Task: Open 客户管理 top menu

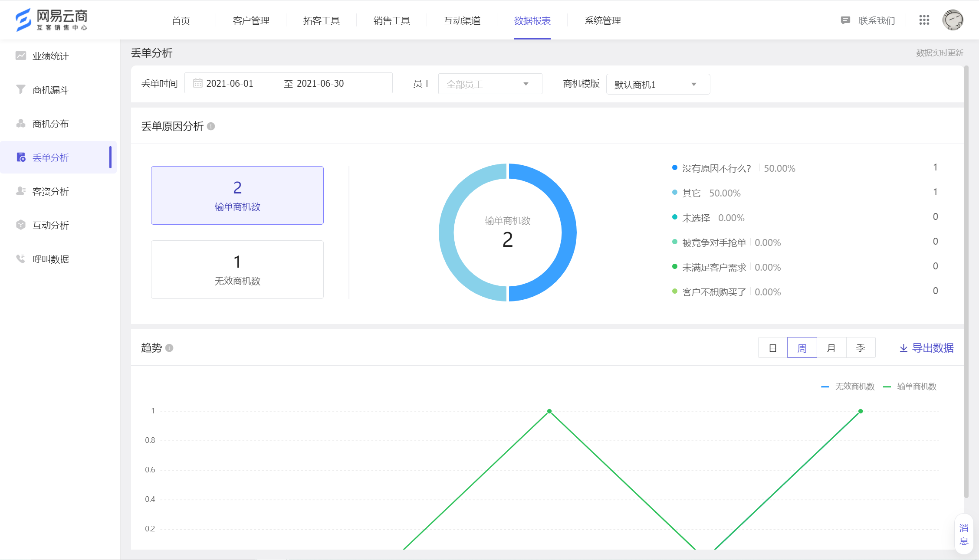Action: pos(251,20)
